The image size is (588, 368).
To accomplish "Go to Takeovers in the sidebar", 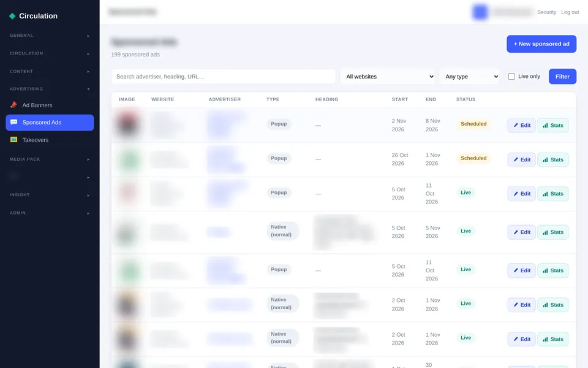I will (x=50, y=140).
